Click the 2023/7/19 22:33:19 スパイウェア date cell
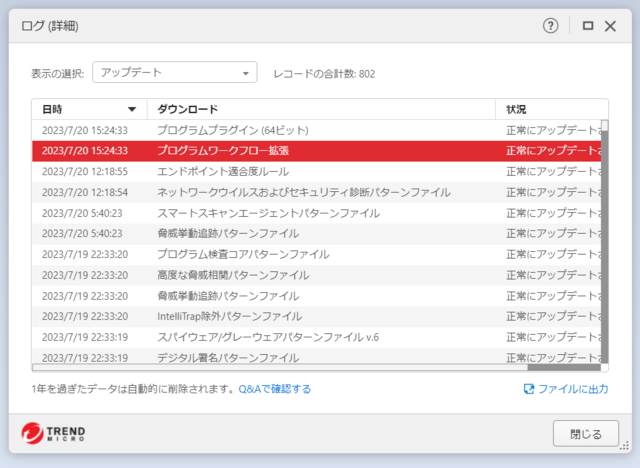Image resolution: width=640 pixels, height=468 pixels. pyautogui.click(x=85, y=337)
